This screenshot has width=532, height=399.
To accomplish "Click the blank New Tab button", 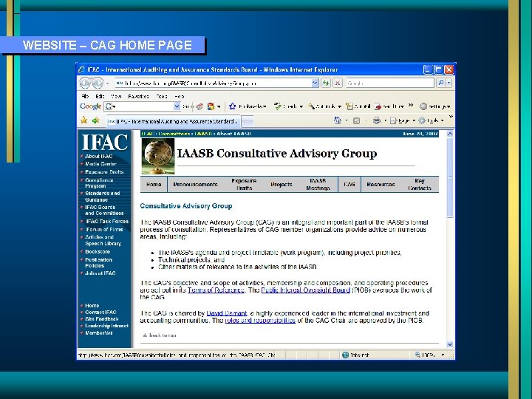I will coord(248,121).
